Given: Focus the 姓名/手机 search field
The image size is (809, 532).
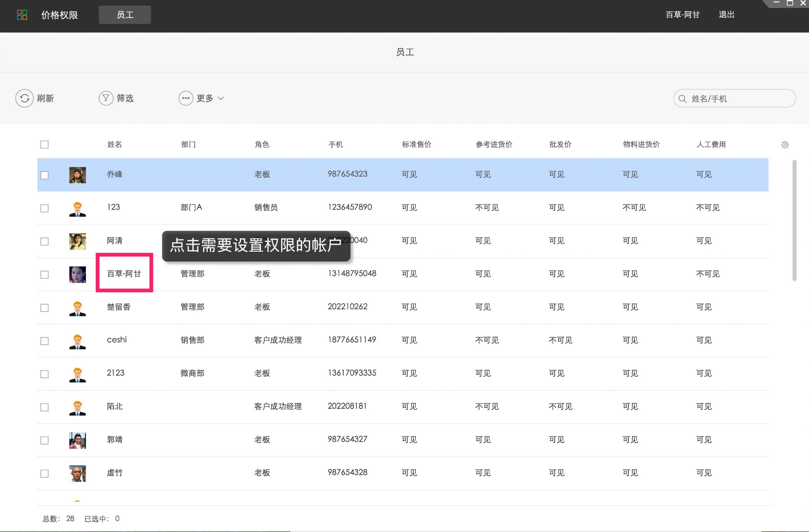Looking at the screenshot, I should point(740,99).
